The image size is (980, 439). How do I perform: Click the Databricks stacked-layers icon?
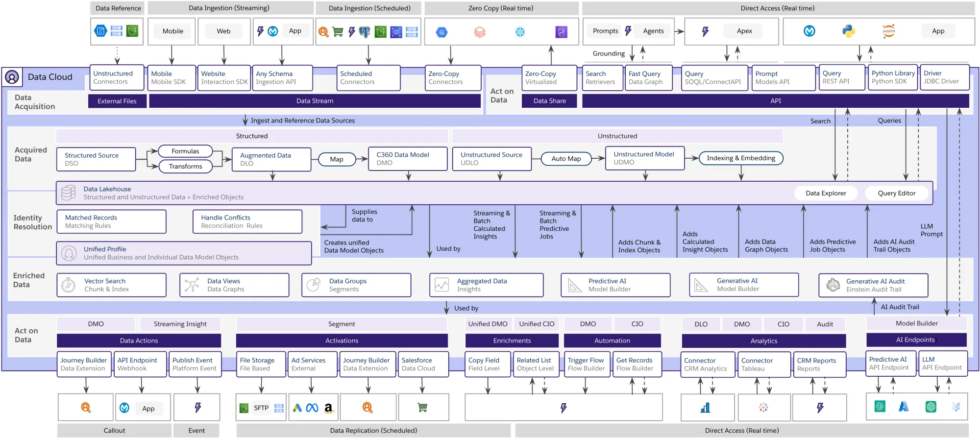click(480, 32)
